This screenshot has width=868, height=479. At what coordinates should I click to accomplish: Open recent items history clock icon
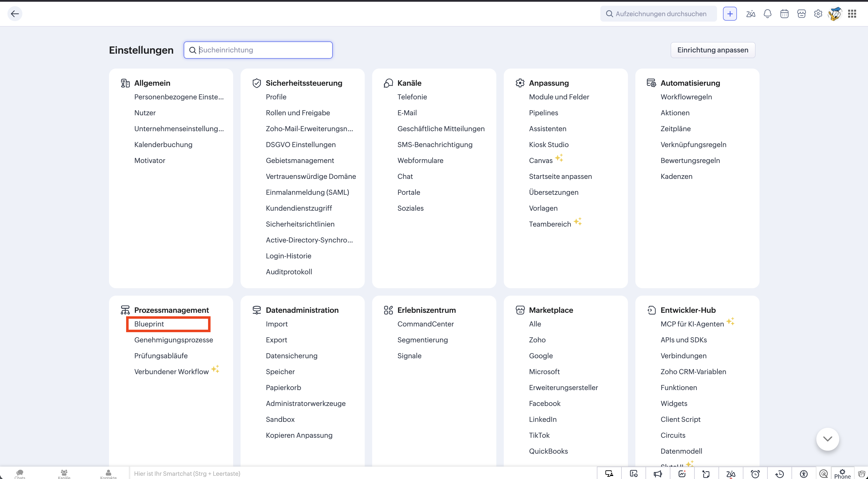tap(779, 474)
